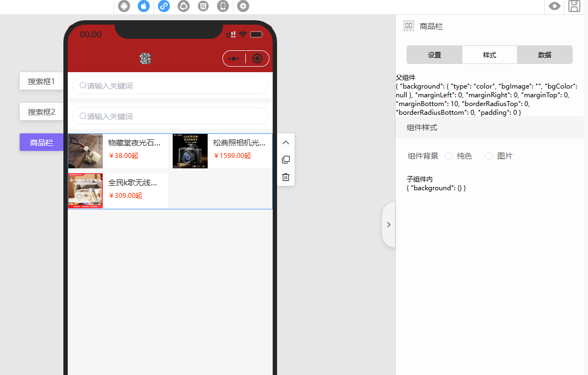Viewport: 588px width, 375px height.
Task: Switch to the 数据 tab
Action: point(544,55)
